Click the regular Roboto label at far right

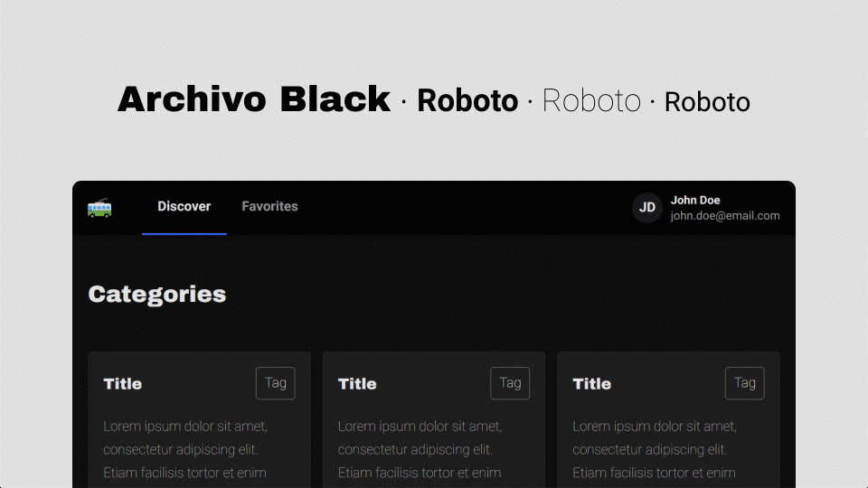pyautogui.click(x=707, y=102)
